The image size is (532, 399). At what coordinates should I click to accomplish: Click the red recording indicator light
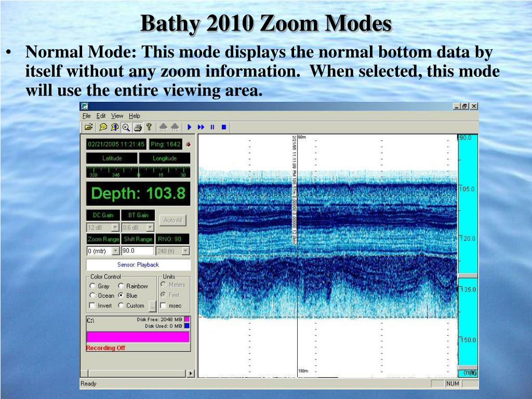tap(188, 144)
